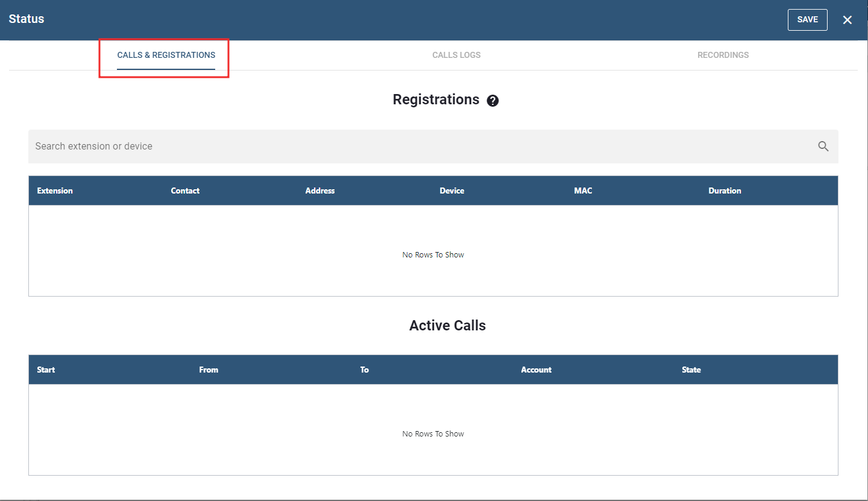Sort registrations by MAC column
This screenshot has width=868, height=501.
tap(583, 191)
